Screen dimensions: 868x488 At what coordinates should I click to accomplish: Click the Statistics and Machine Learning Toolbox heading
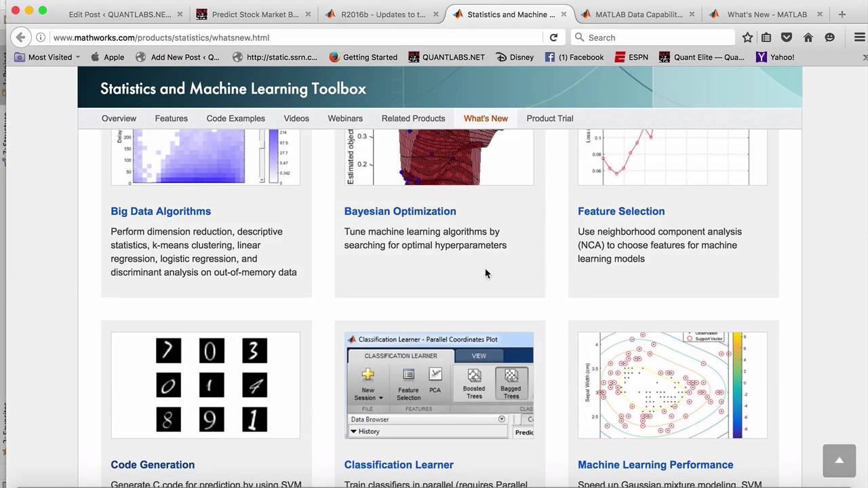click(x=233, y=89)
